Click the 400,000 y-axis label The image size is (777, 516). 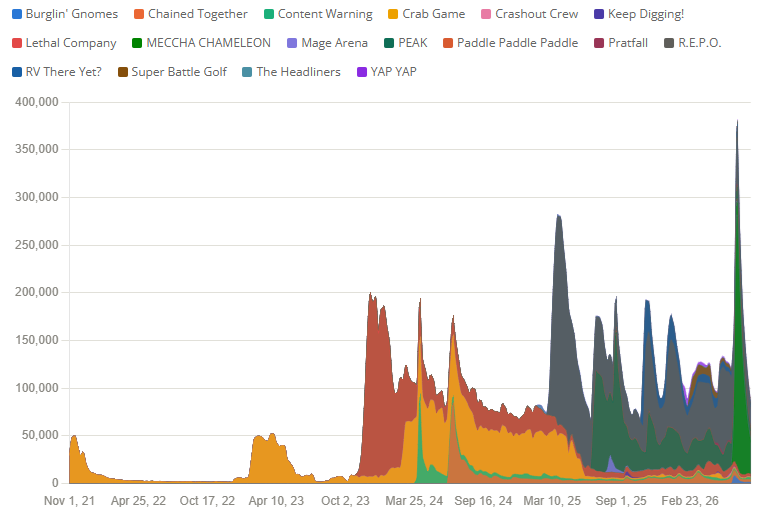pyautogui.click(x=37, y=102)
